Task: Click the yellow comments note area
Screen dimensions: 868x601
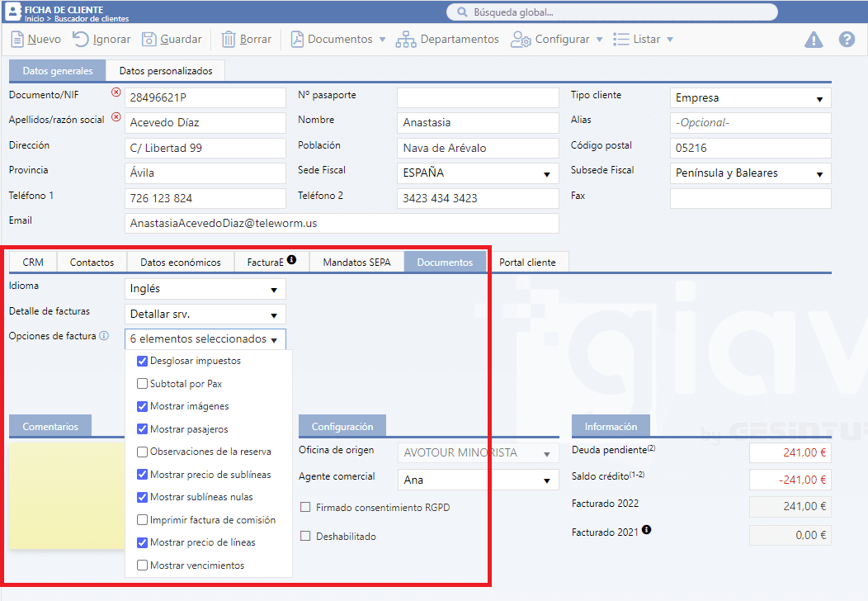Action: pyautogui.click(x=67, y=495)
